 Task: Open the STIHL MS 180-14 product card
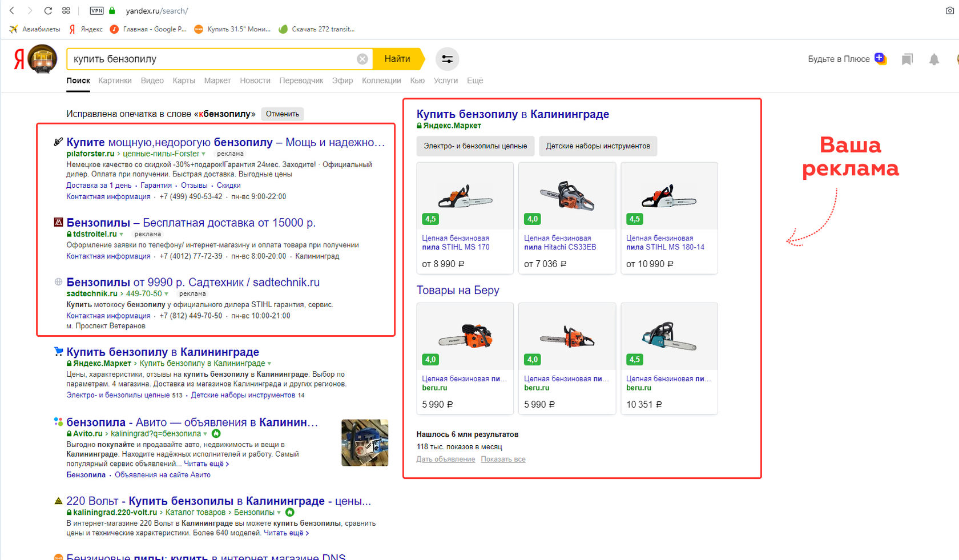[x=669, y=218]
